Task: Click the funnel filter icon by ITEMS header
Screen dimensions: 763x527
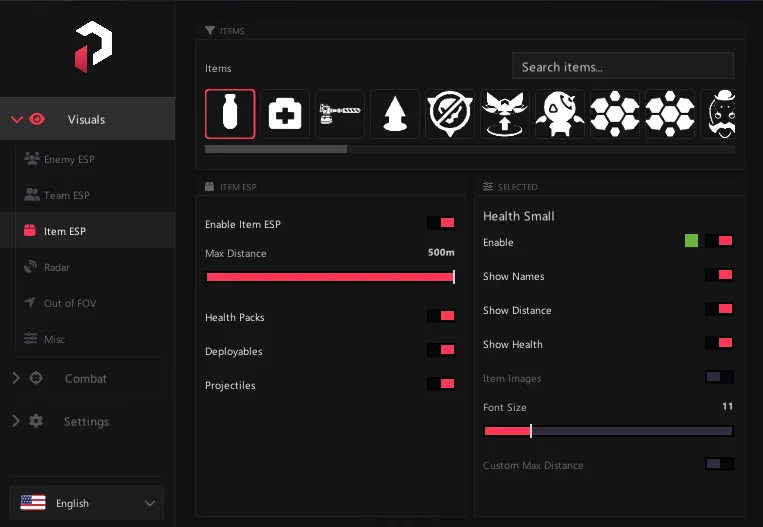Action: click(x=210, y=31)
